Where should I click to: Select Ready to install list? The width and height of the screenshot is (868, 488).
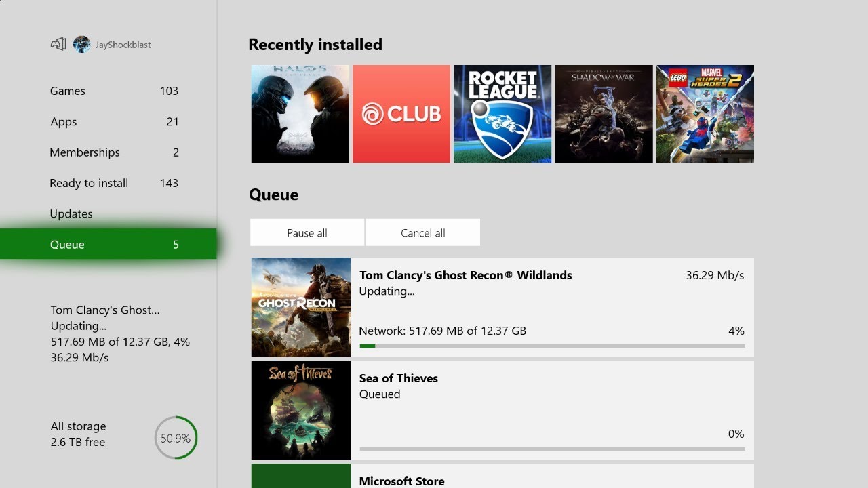pos(108,183)
